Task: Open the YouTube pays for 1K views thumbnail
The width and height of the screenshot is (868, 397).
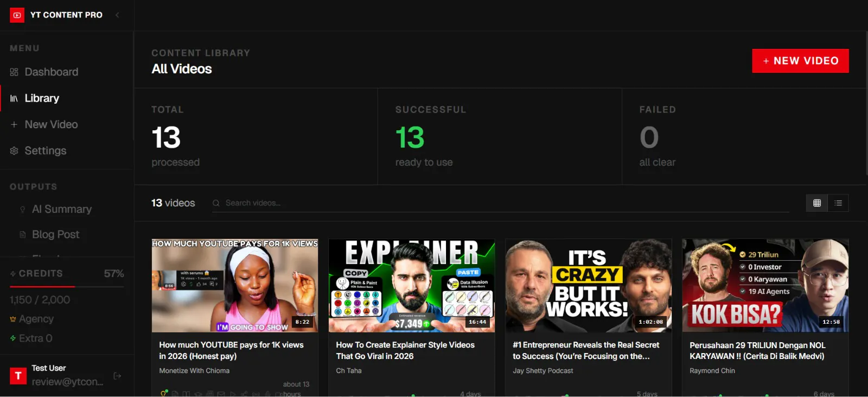Action: point(235,286)
